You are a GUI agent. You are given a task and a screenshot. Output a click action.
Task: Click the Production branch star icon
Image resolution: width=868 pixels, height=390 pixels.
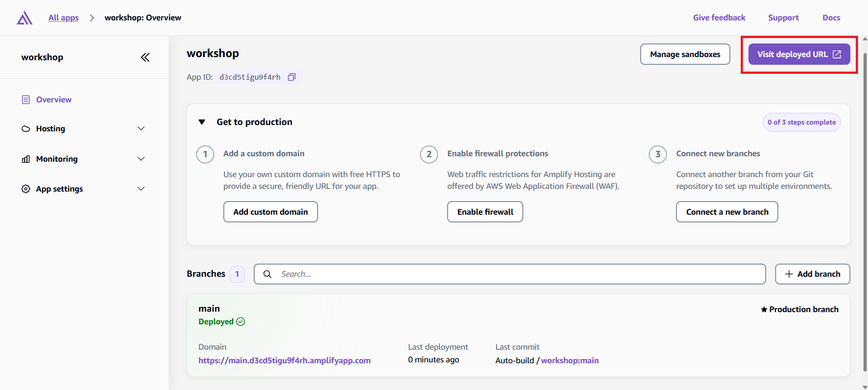tap(764, 309)
